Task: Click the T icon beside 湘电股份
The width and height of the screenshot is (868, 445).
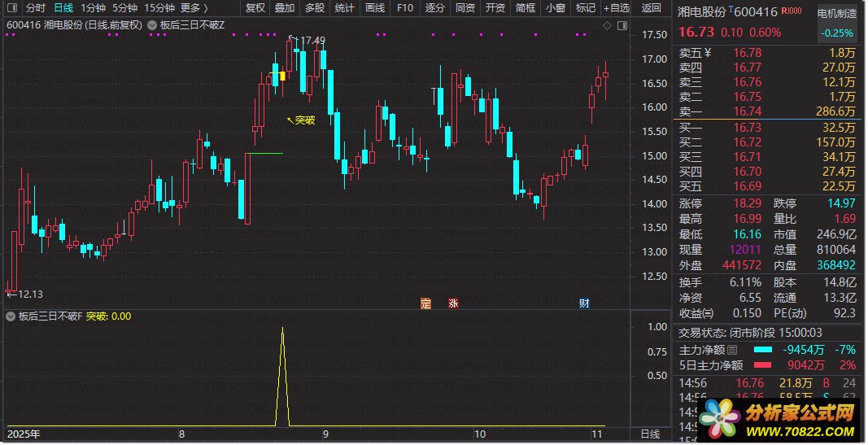Action: point(731,9)
